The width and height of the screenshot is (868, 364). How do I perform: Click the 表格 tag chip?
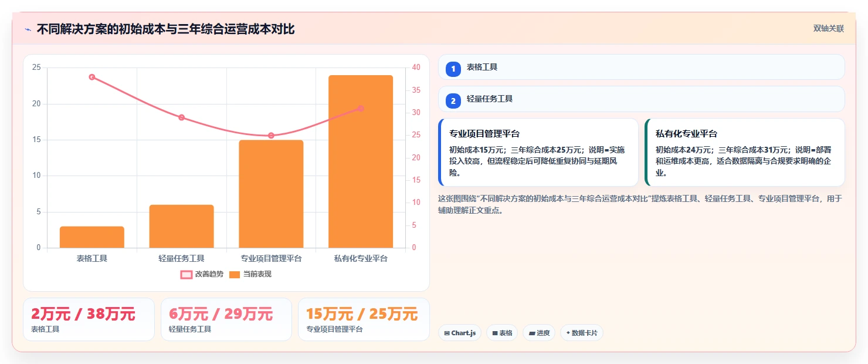[502, 333]
